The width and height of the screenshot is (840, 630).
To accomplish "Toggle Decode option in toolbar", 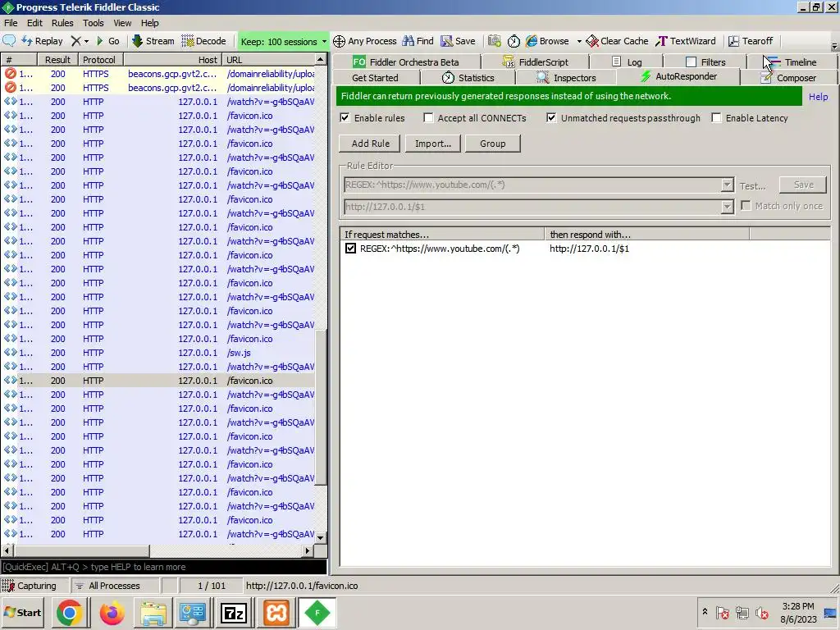I will click(203, 41).
